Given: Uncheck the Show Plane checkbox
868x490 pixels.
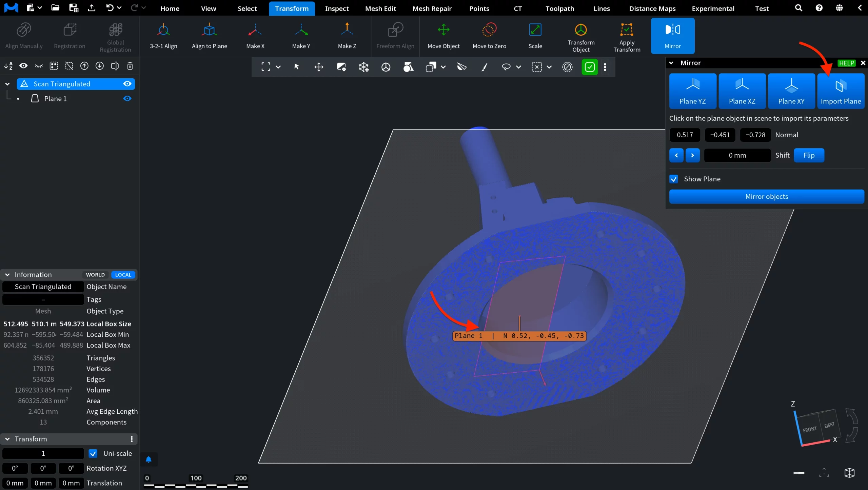Looking at the screenshot, I should click(674, 179).
